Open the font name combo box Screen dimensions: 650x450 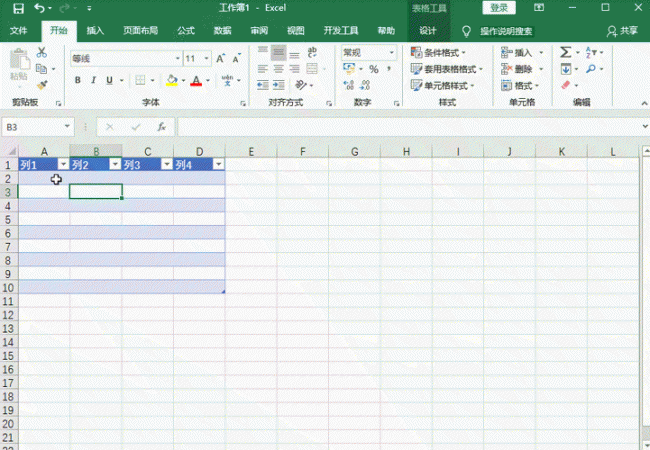click(126, 59)
